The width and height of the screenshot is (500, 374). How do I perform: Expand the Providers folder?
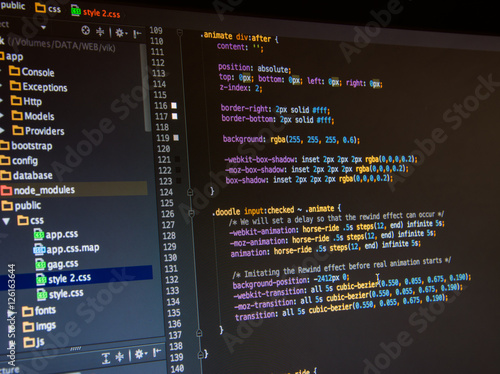(x=2, y=130)
